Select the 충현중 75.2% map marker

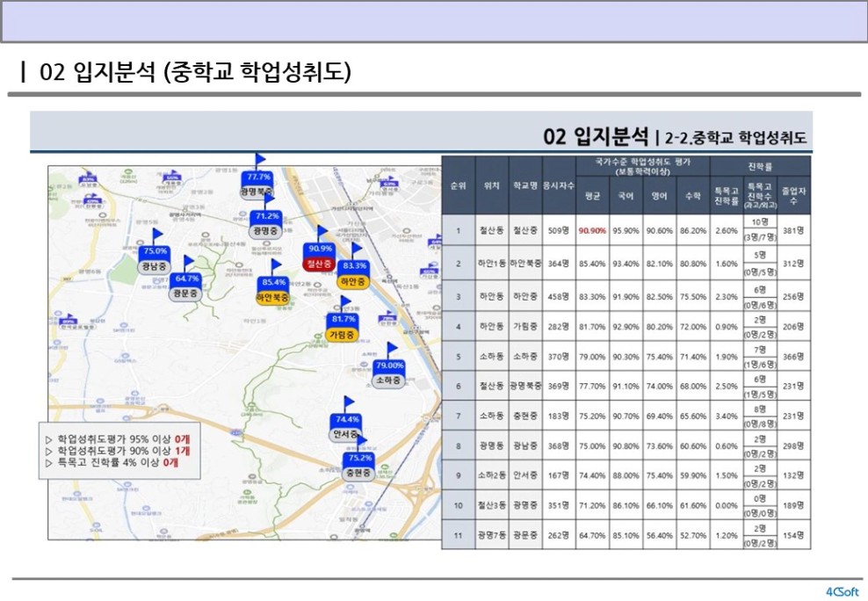coord(358,459)
